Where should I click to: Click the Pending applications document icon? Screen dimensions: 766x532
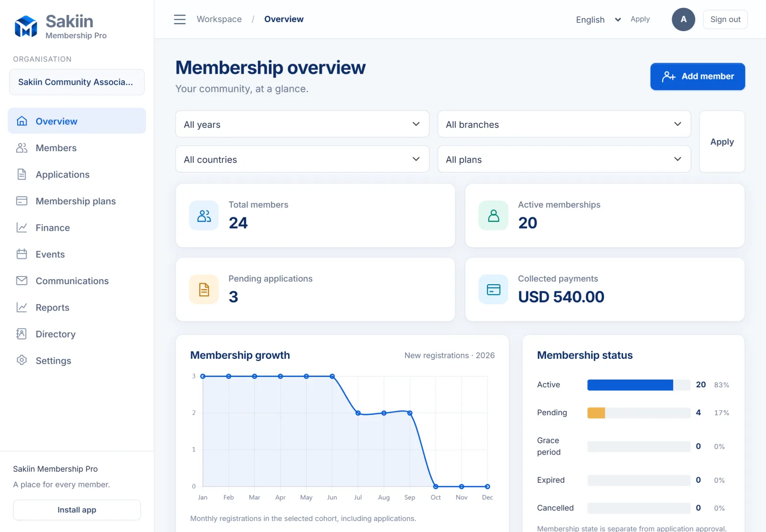[x=204, y=289]
